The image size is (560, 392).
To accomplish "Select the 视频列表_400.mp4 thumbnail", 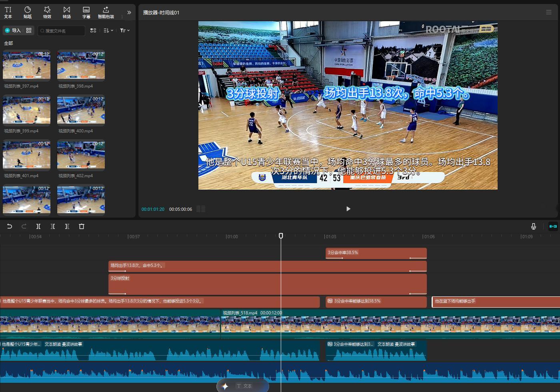I will 81,110.
